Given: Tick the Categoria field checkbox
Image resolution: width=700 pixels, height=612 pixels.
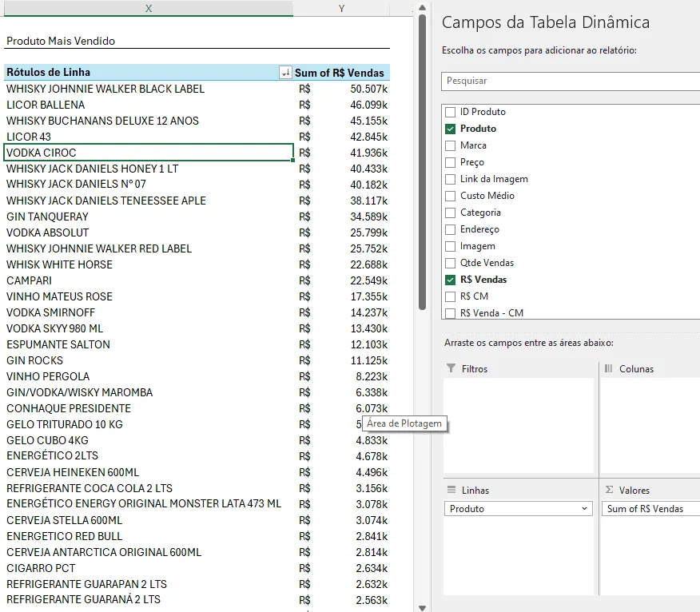Looking at the screenshot, I should pos(450,213).
